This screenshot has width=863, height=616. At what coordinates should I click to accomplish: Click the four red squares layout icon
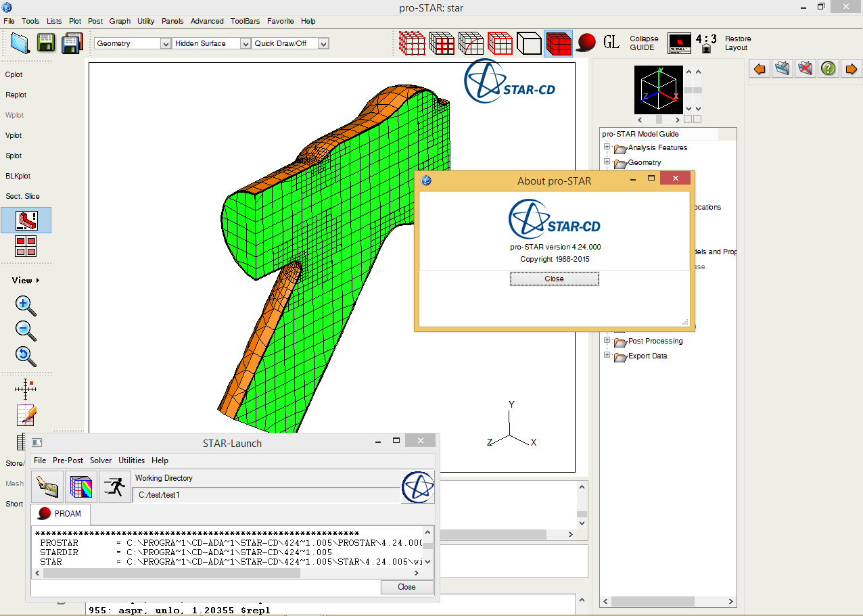coord(26,246)
